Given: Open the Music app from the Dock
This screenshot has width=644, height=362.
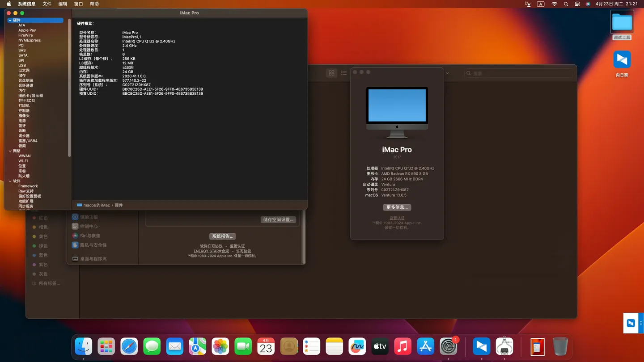Looking at the screenshot, I should click(402, 346).
